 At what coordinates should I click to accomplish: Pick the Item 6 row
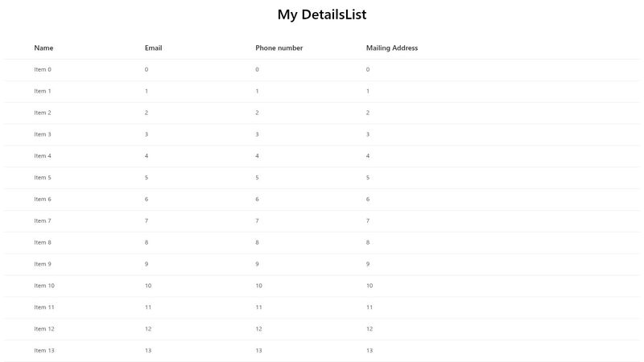point(43,200)
